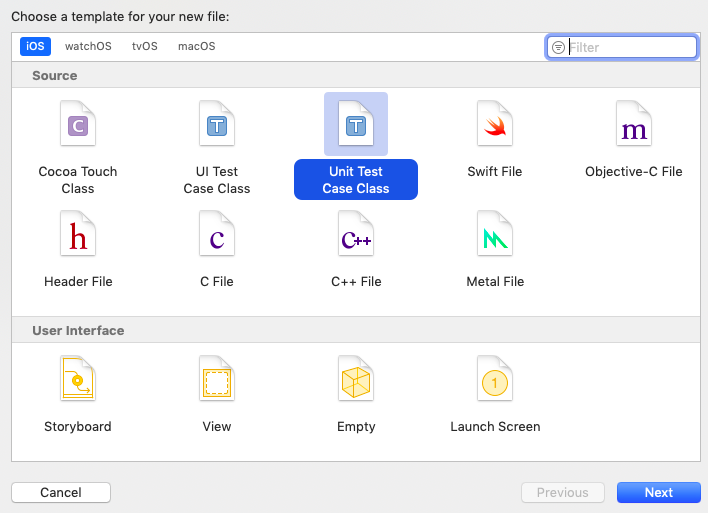
Task: Switch to the watchOS tab
Action: click(88, 46)
